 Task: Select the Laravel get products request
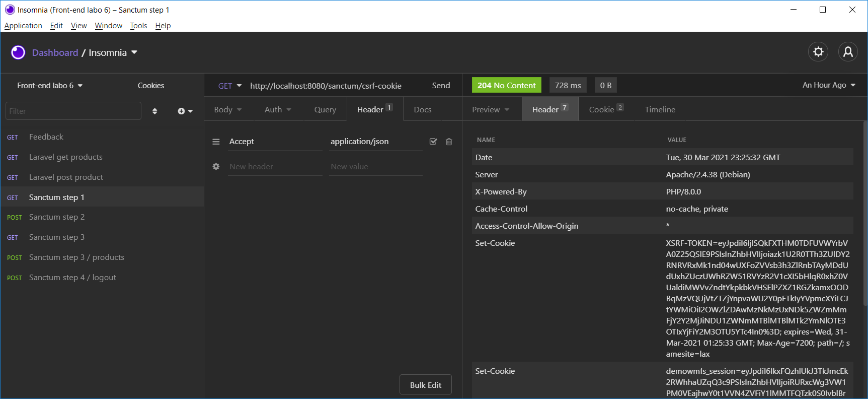(x=102, y=157)
